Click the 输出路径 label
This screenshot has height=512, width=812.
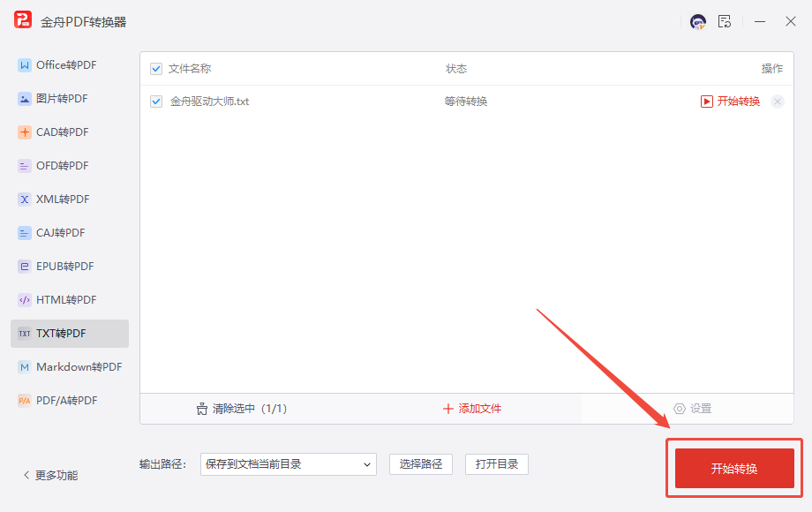point(162,464)
